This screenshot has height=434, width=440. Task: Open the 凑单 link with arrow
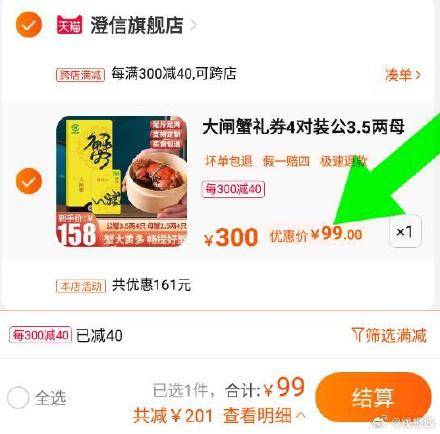pyautogui.click(x=403, y=75)
